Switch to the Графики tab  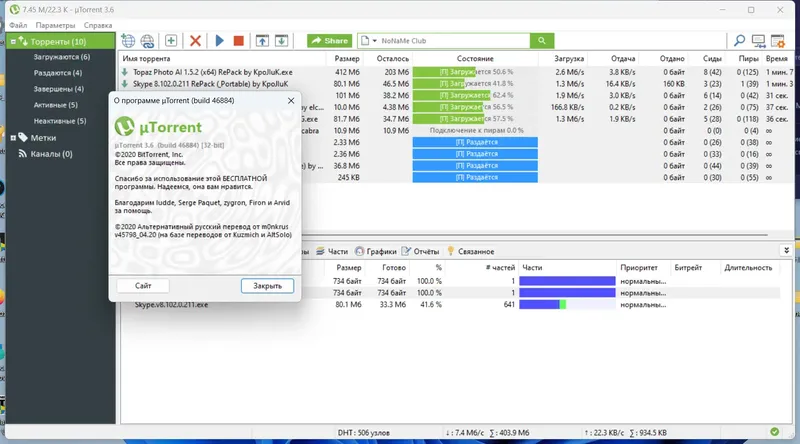point(376,252)
